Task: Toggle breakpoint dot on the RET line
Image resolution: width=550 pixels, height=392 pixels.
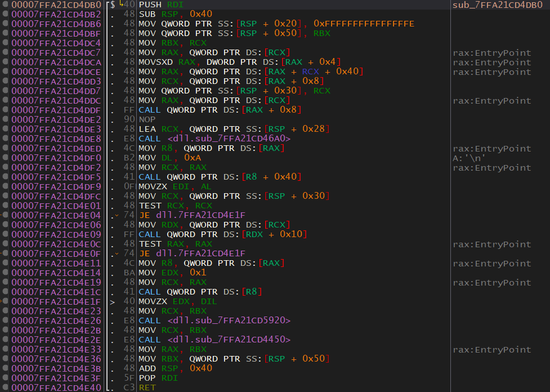Action: coord(6,387)
